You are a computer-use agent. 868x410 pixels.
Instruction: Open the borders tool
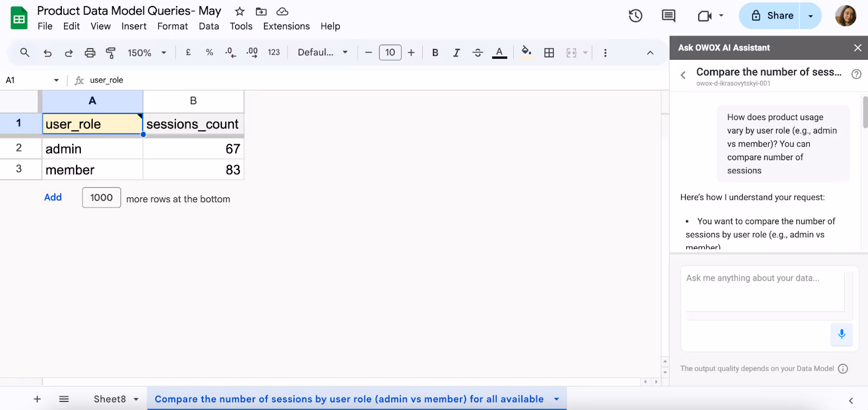pyautogui.click(x=549, y=53)
